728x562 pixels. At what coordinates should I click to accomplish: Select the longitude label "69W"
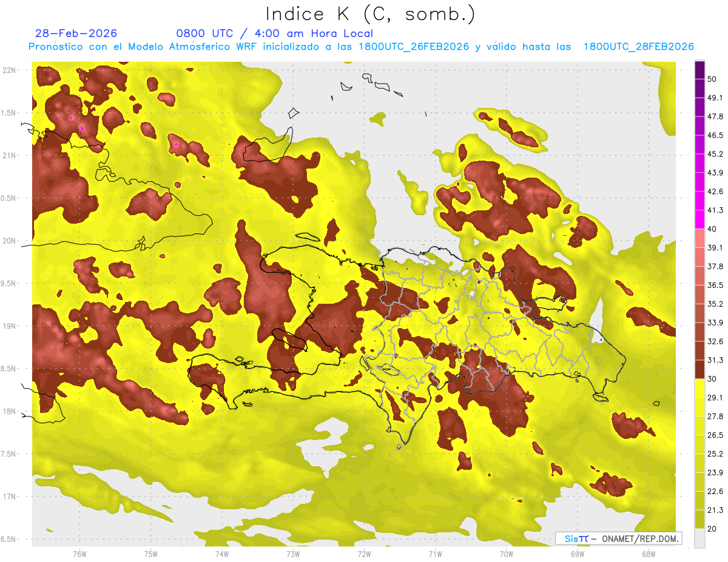click(578, 554)
